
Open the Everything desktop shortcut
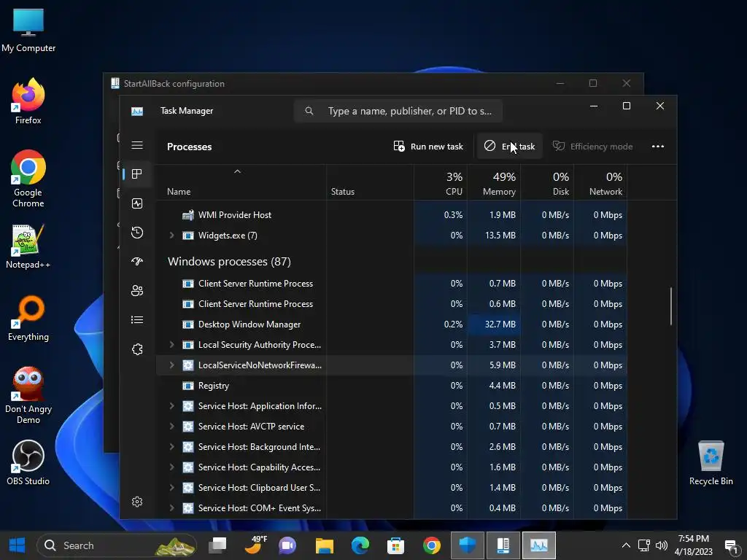pyautogui.click(x=28, y=319)
